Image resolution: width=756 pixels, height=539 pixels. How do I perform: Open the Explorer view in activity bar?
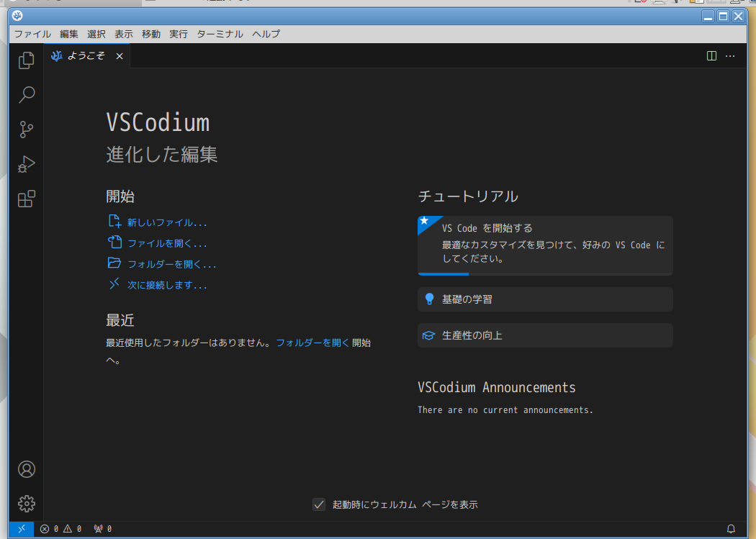click(27, 60)
